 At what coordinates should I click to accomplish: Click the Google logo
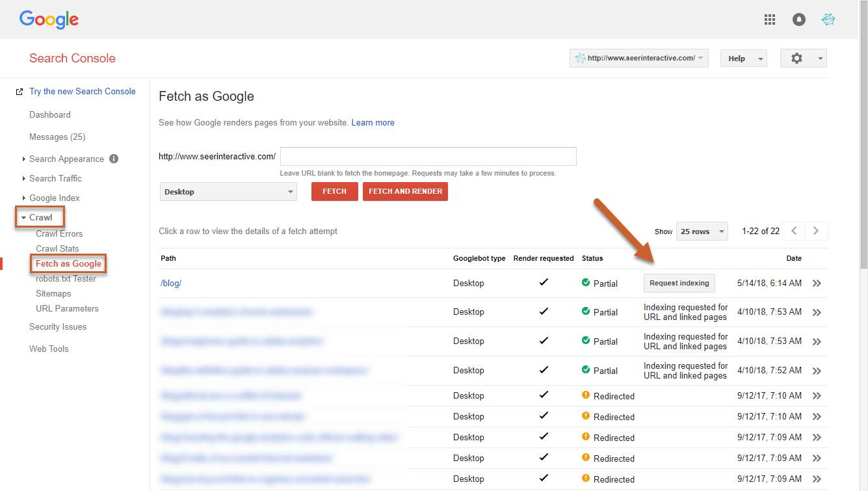pos(49,20)
